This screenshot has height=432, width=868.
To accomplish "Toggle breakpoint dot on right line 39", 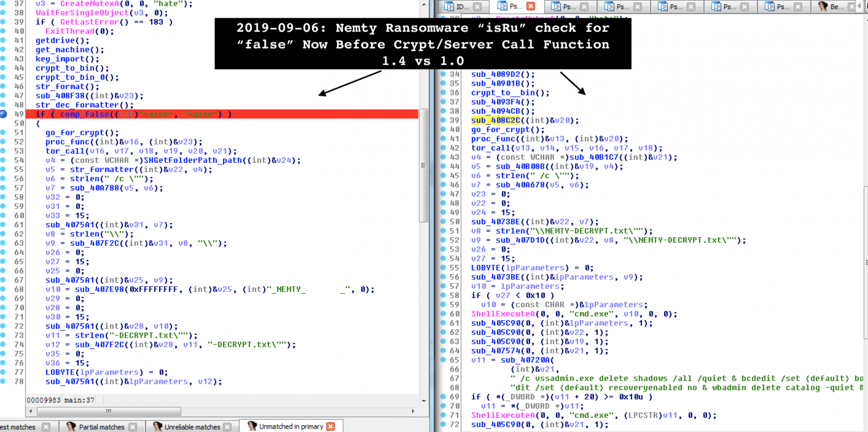I will tap(443, 120).
